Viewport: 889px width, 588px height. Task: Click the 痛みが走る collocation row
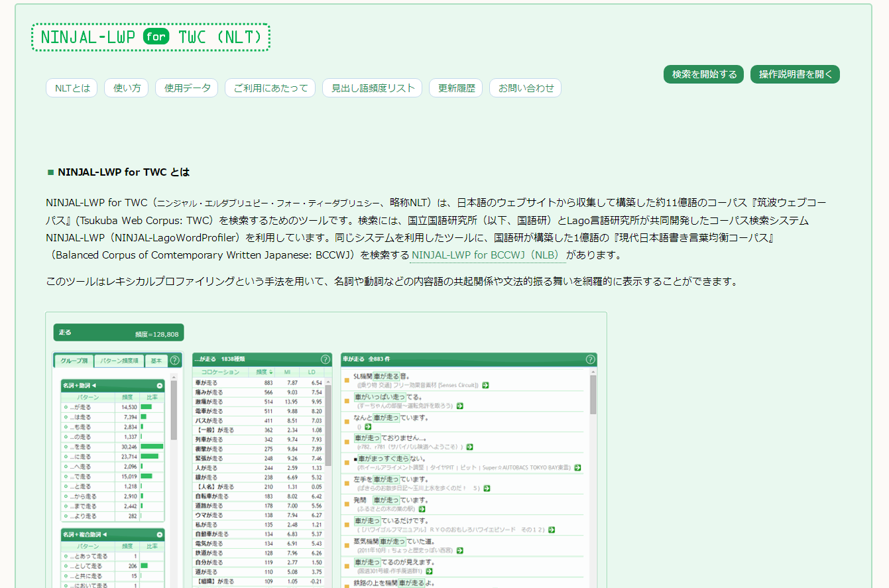tap(259, 392)
